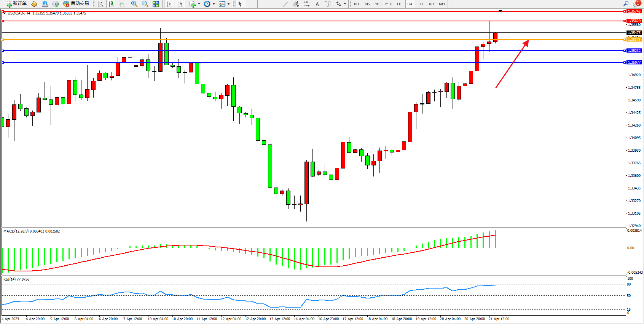Zoom in on the chart
This screenshot has width=644, height=324.
[x=134, y=4]
